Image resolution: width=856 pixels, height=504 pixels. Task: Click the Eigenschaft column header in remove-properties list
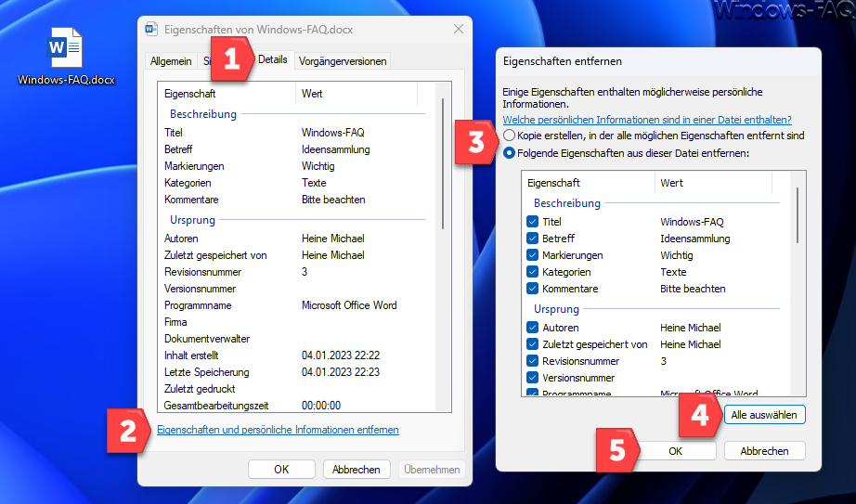click(588, 183)
